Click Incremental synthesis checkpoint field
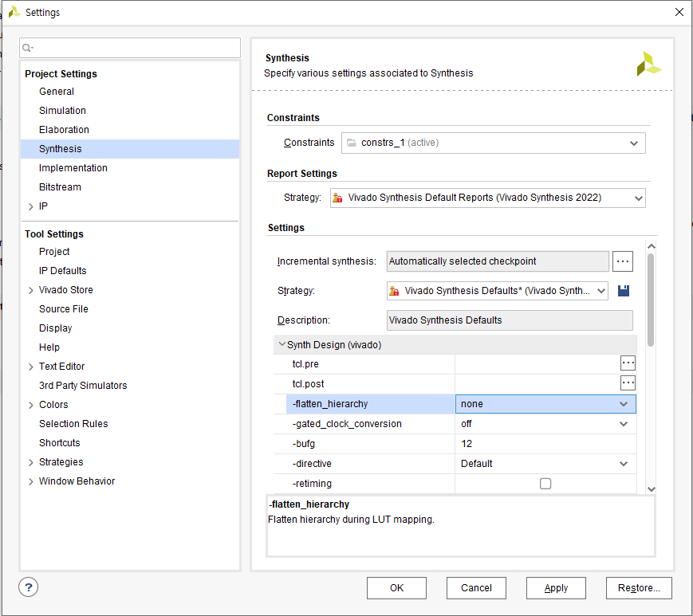 click(x=498, y=261)
